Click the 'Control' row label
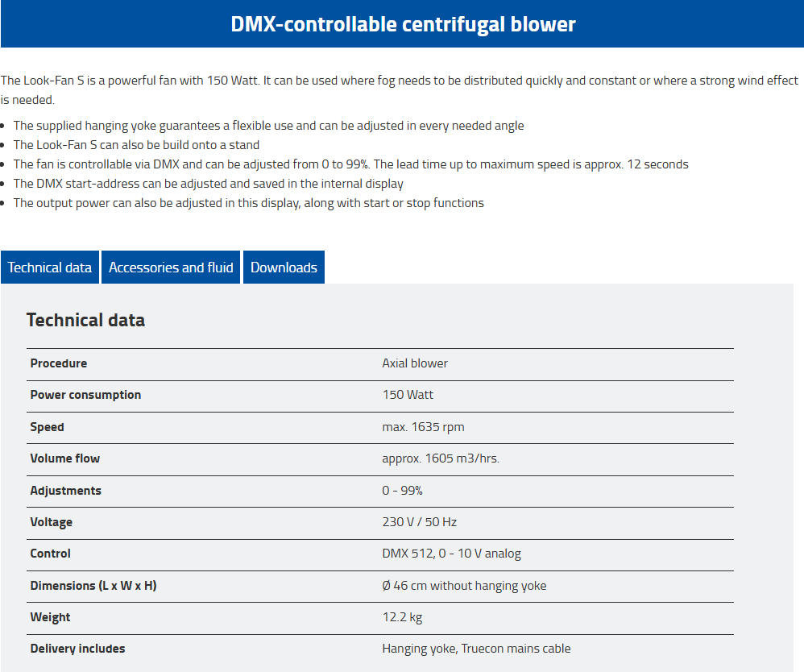Viewport: 804px width, 672px height. [50, 554]
